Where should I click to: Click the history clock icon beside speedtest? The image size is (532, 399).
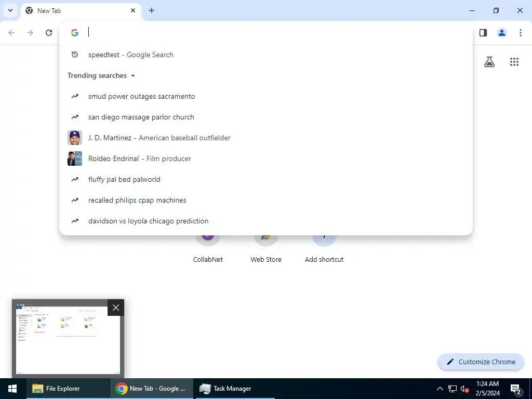[x=75, y=55]
